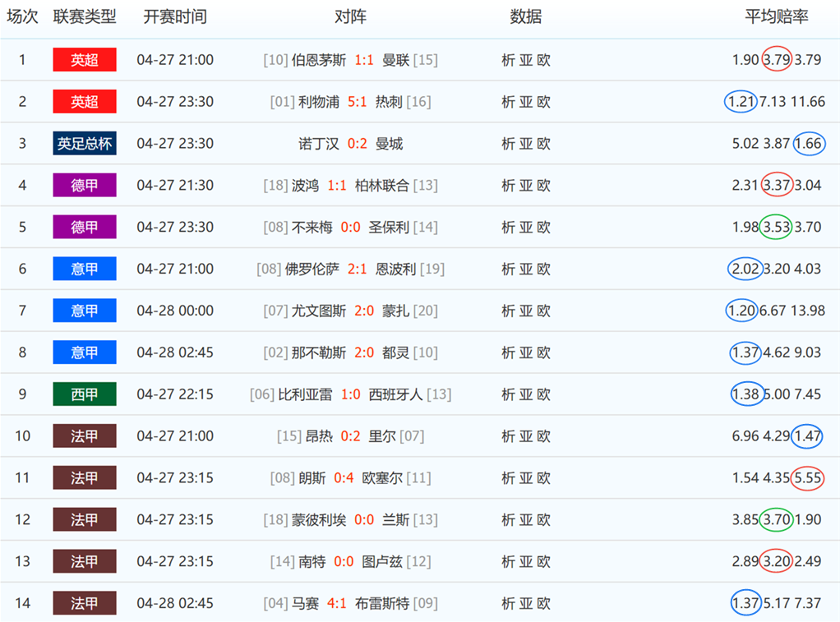Click the 13.98 away odds value
This screenshot has width=840, height=622.
click(807, 311)
